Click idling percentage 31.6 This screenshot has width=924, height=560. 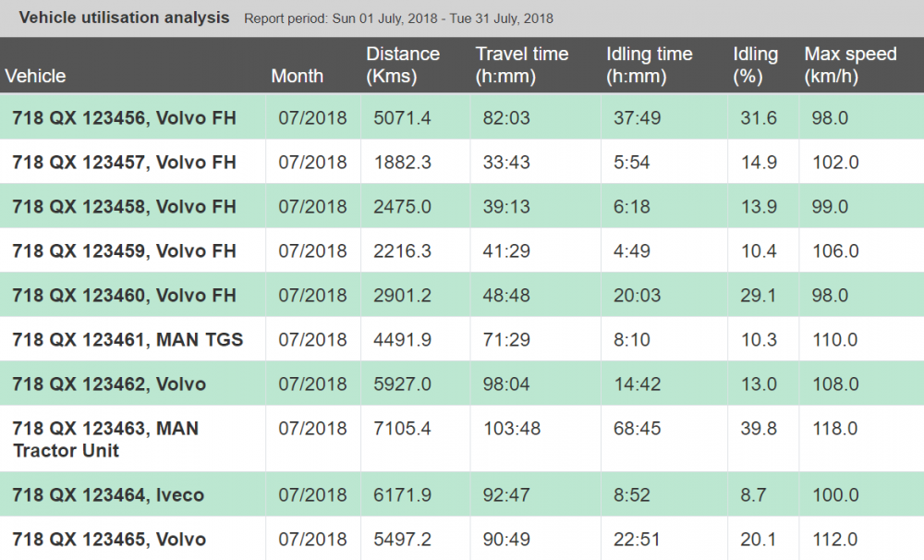(759, 118)
